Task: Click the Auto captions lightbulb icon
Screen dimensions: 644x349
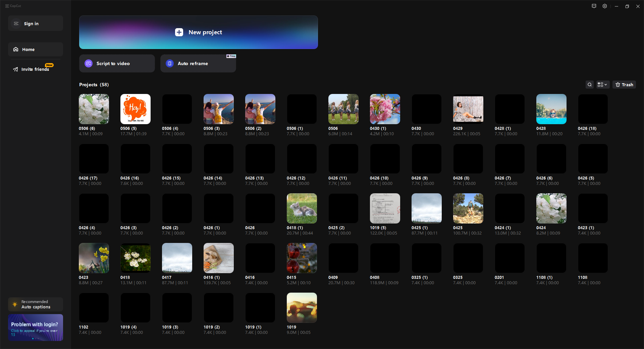Action: coord(15,304)
